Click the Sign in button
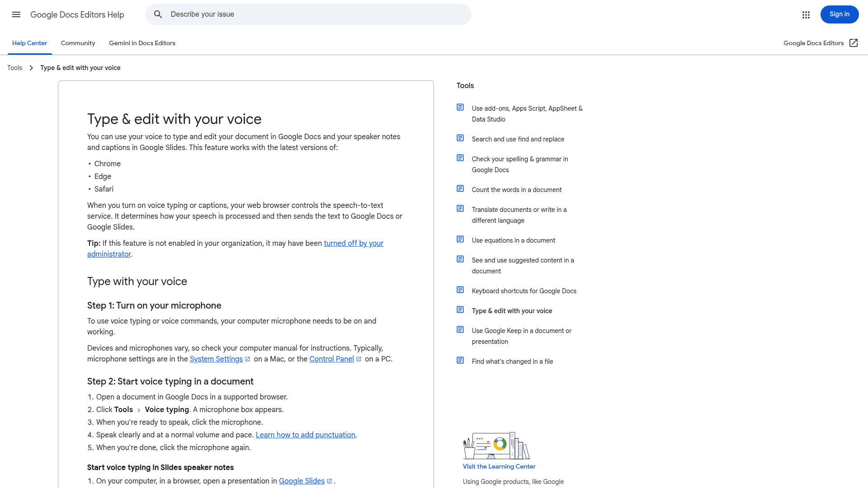The image size is (868, 488). 840,14
